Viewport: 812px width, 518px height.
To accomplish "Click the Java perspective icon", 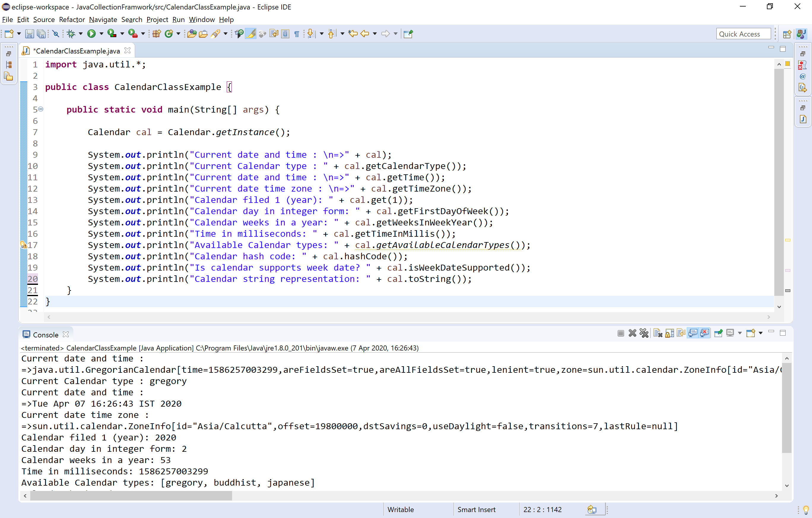I will click(x=802, y=34).
